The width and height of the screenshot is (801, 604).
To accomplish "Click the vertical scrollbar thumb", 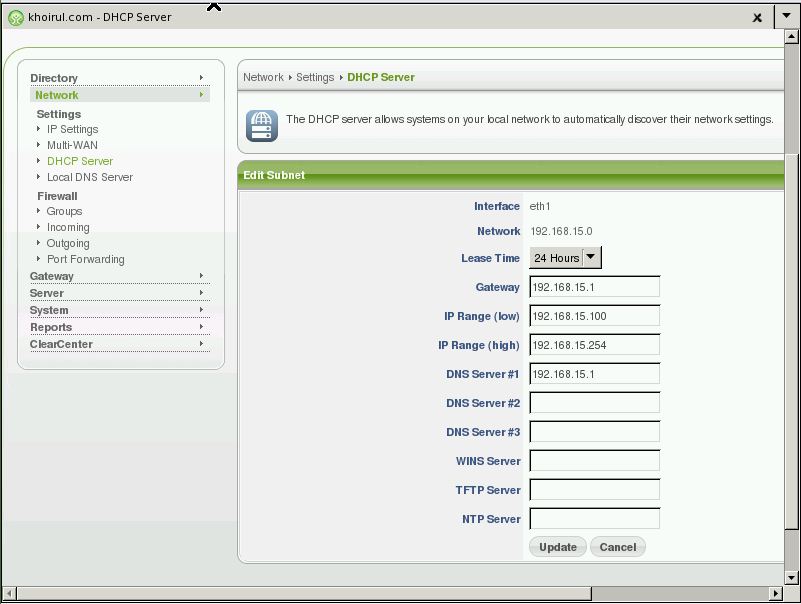I will tap(791, 341).
